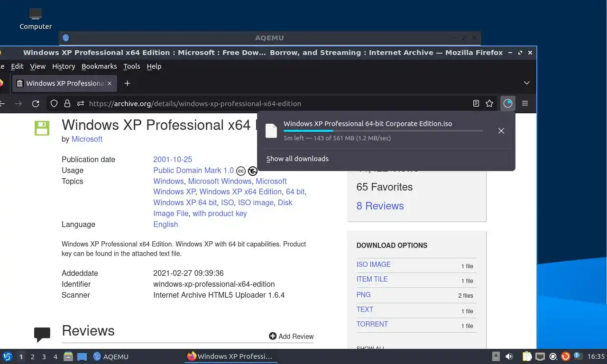
Task: Click Add Review button
Action: (x=291, y=336)
